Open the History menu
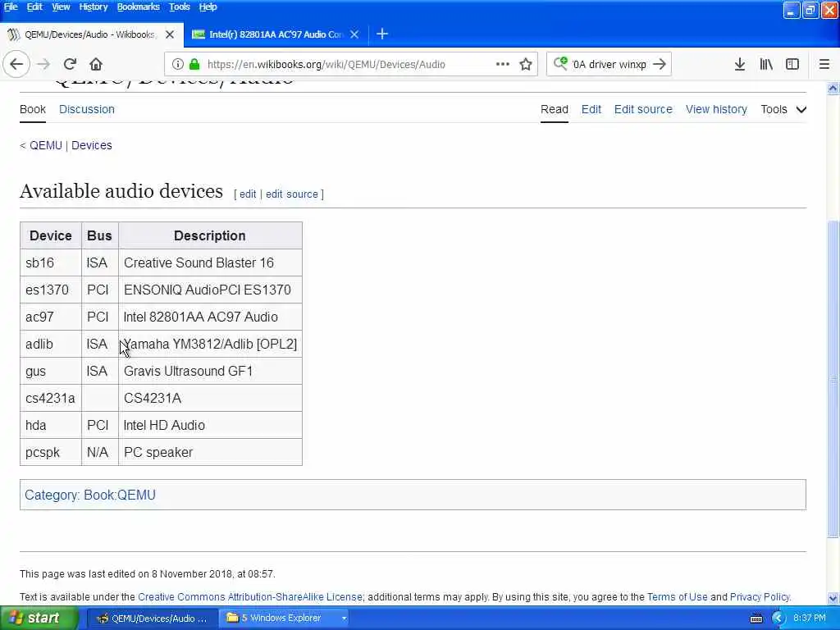Screen dimensions: 840x630 click(x=94, y=7)
